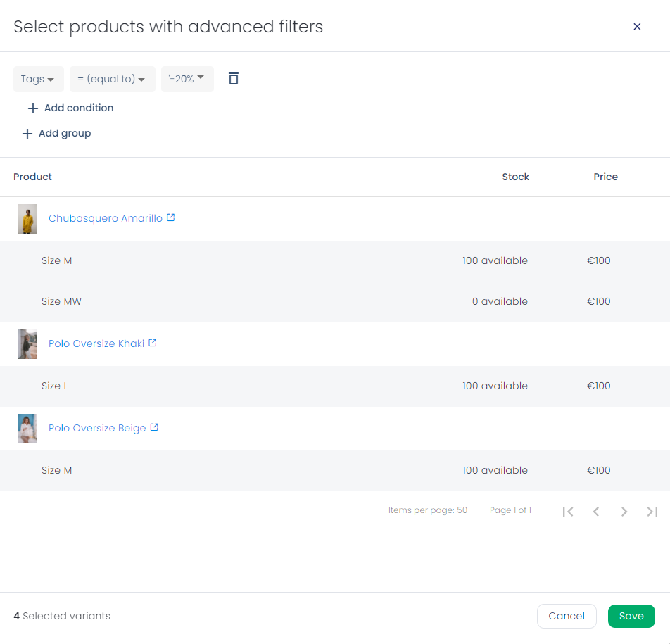Image resolution: width=670 pixels, height=644 pixels.
Task: Jump to last page of results
Action: [652, 512]
